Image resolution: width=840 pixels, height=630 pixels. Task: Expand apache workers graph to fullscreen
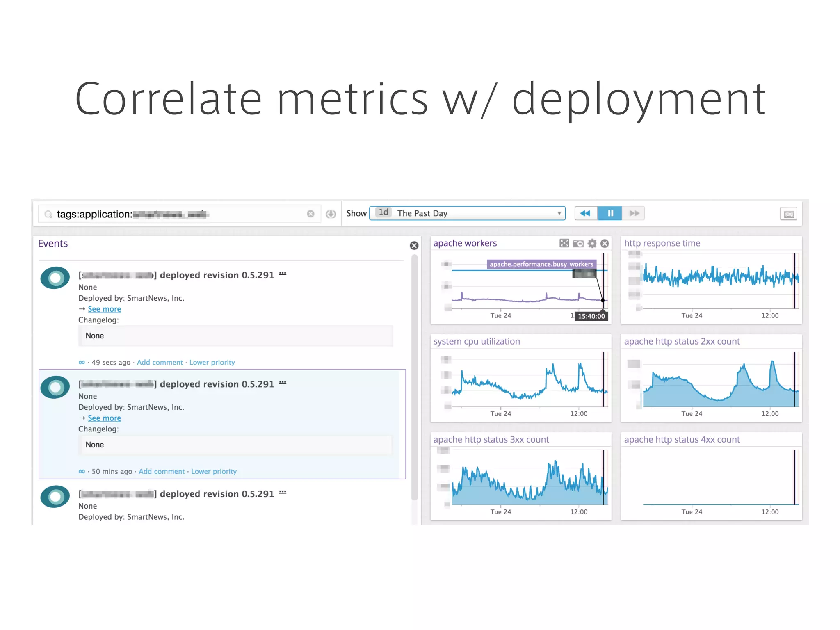pyautogui.click(x=564, y=243)
